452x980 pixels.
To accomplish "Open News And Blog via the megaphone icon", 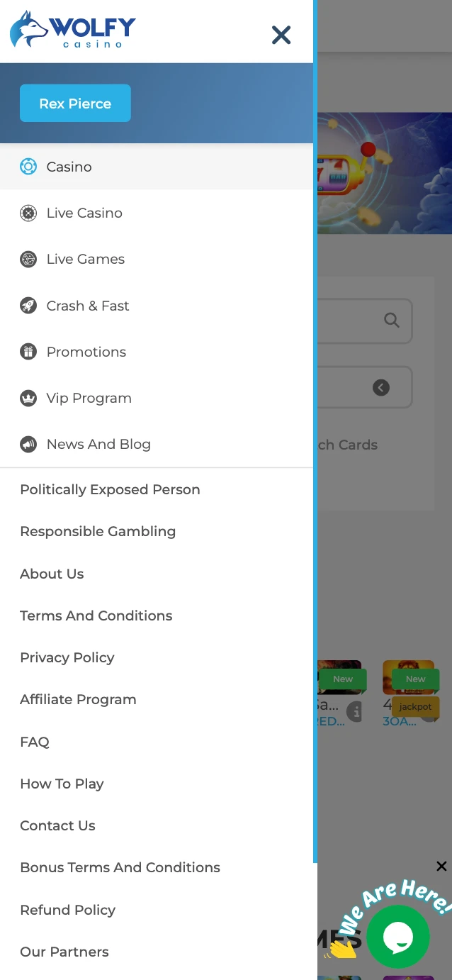I will click(28, 444).
